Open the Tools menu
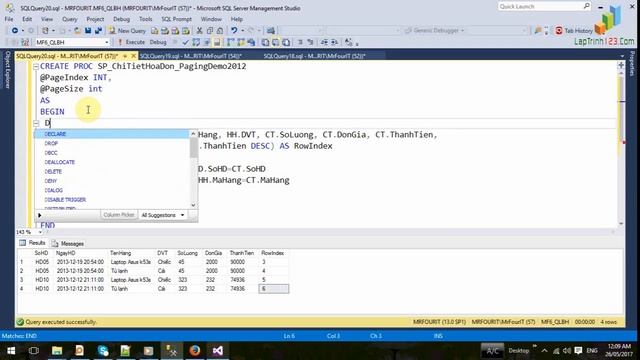Viewport: 640px width, 360px height. point(145,19)
